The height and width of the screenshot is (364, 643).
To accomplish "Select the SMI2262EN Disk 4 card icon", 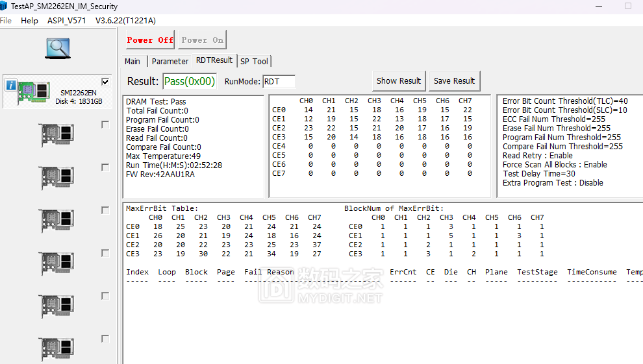I will pos(33,91).
